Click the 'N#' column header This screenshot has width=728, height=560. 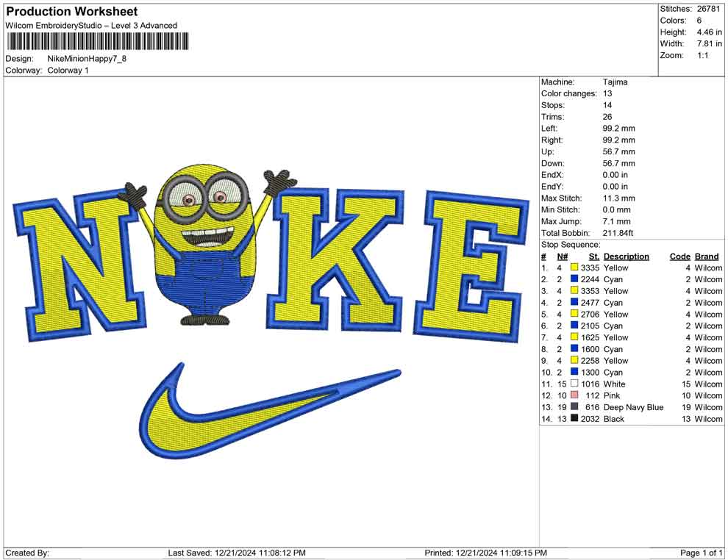pyautogui.click(x=563, y=256)
